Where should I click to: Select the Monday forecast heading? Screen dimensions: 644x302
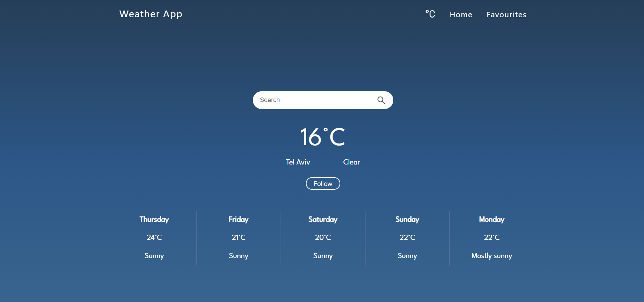pyautogui.click(x=492, y=220)
